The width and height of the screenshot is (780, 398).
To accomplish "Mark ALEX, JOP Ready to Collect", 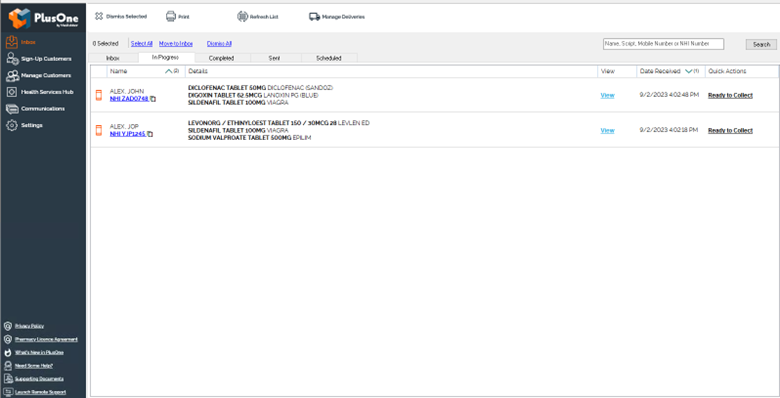I will click(x=730, y=131).
